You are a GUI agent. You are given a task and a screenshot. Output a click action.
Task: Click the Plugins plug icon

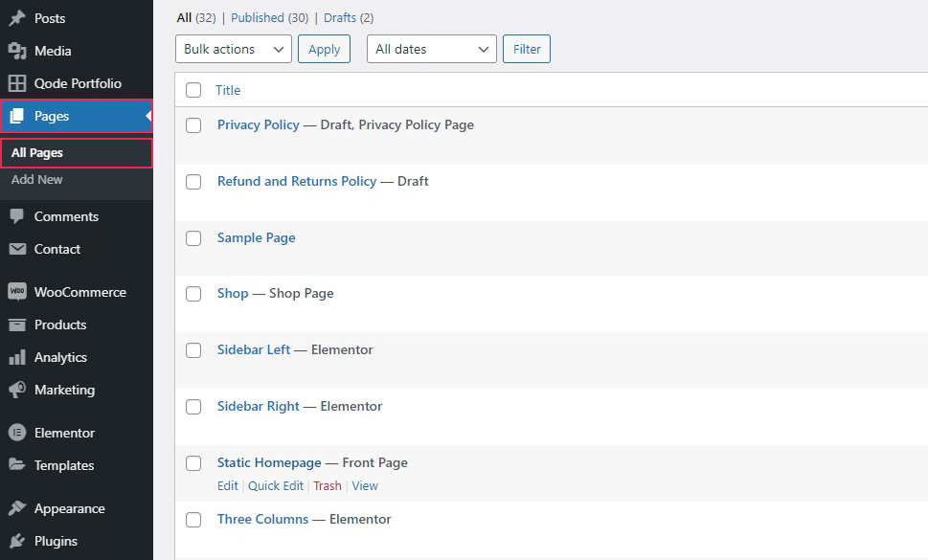(x=17, y=541)
